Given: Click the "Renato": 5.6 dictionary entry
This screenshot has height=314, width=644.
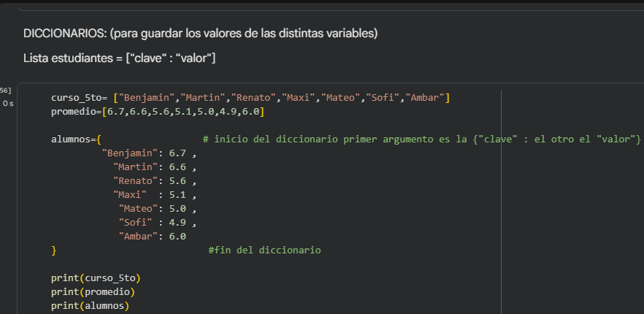Looking at the screenshot, I should 155,181.
